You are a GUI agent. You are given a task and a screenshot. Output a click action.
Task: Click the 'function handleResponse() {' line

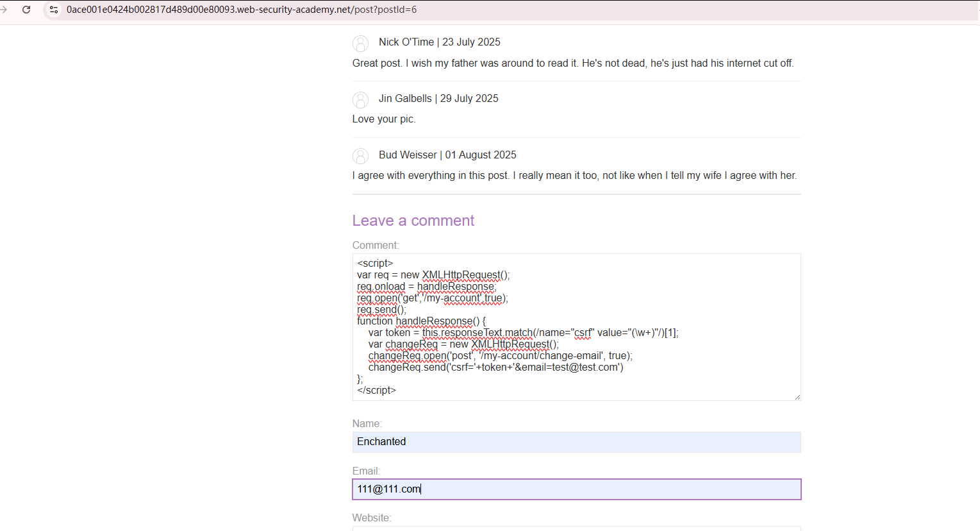tap(421, 321)
